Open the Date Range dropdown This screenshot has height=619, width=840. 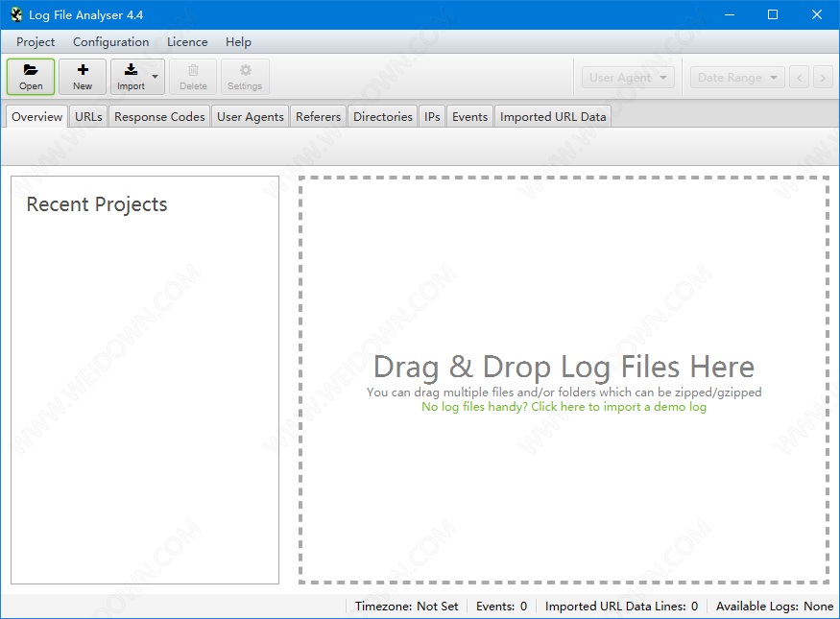[737, 78]
